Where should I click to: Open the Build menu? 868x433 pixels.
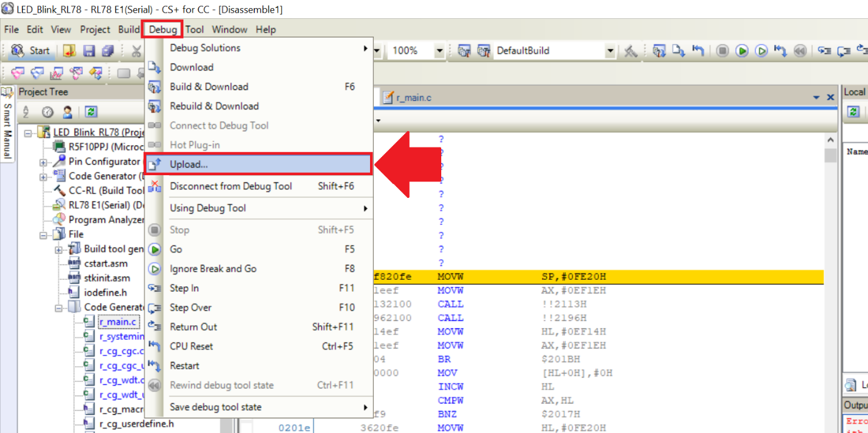point(129,30)
